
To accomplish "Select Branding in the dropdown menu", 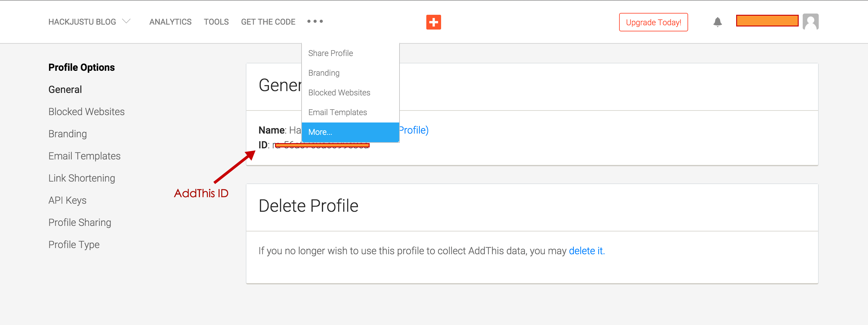I will click(351, 73).
